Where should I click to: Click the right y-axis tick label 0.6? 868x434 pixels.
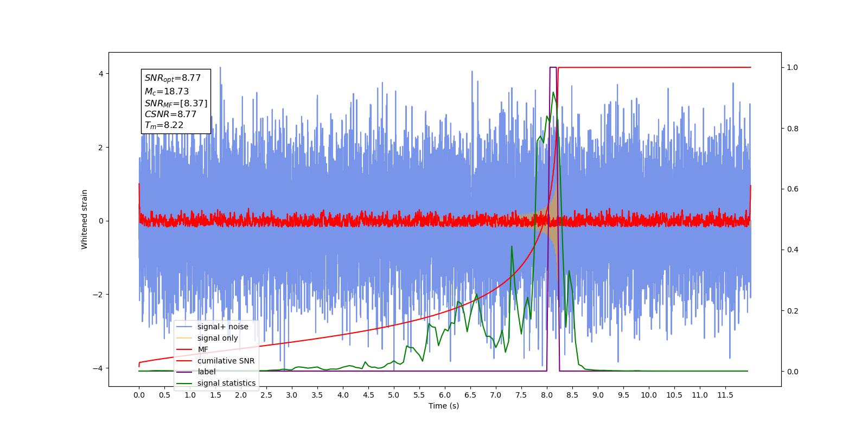coord(793,189)
